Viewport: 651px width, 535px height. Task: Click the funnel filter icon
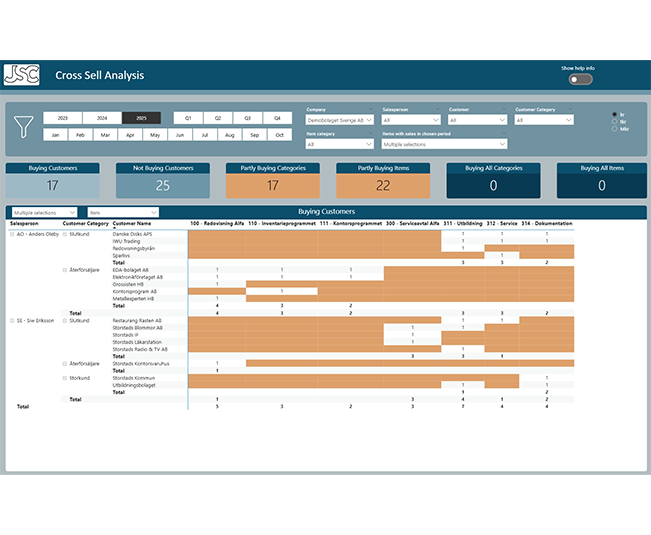click(x=24, y=126)
